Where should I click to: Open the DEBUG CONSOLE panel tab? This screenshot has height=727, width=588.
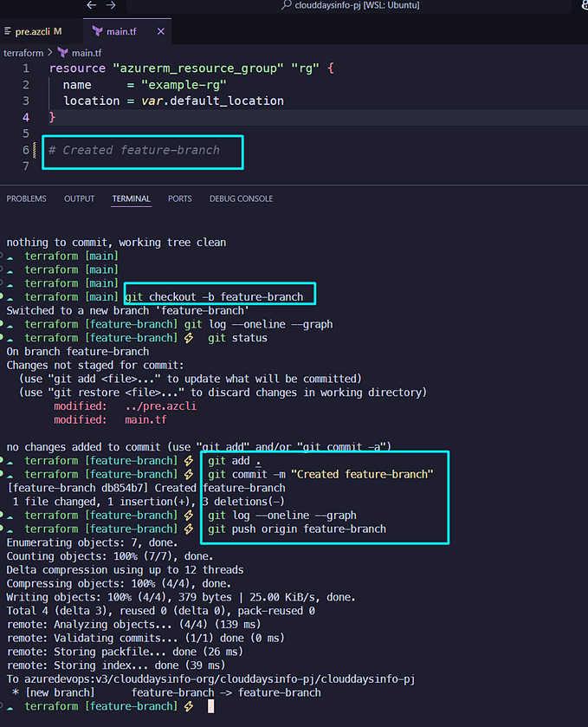point(241,198)
